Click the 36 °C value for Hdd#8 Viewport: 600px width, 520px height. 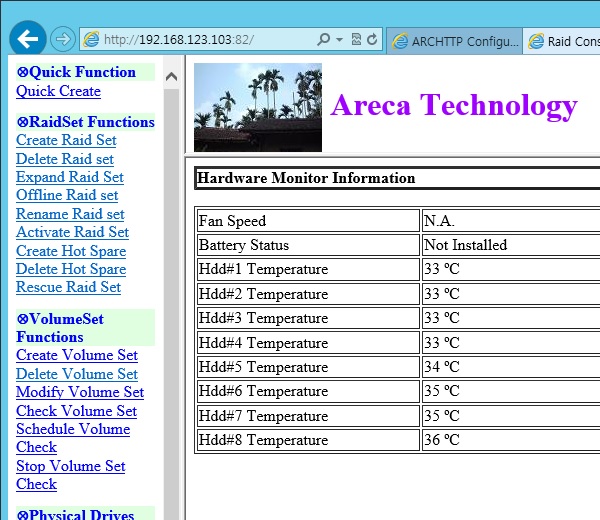point(442,440)
